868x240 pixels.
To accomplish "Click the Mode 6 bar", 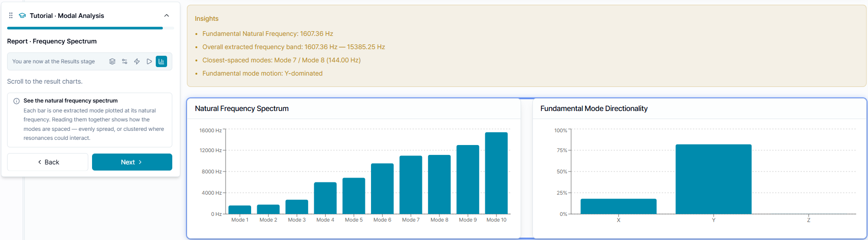I will 382,189.
